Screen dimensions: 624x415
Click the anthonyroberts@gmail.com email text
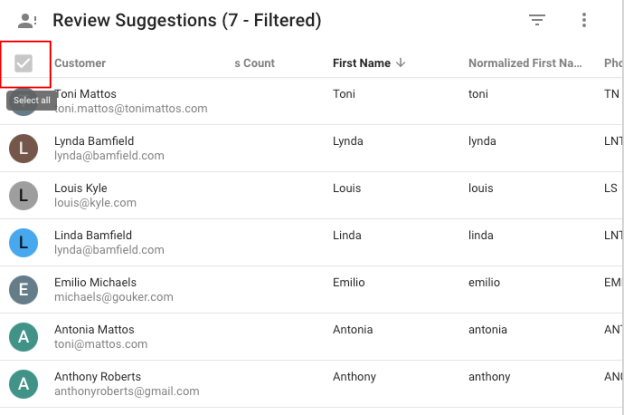[127, 391]
